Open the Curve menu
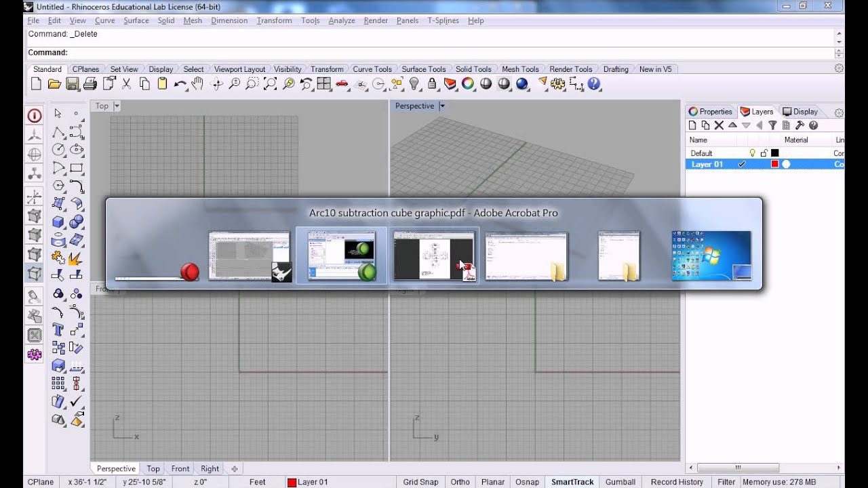The image size is (868, 488). [104, 20]
